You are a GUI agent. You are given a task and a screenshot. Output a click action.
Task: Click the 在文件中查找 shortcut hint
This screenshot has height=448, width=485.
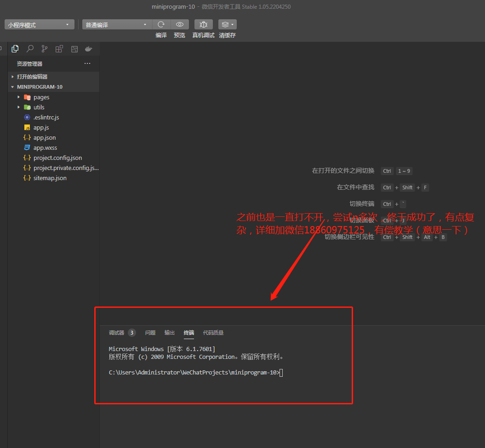(355, 187)
